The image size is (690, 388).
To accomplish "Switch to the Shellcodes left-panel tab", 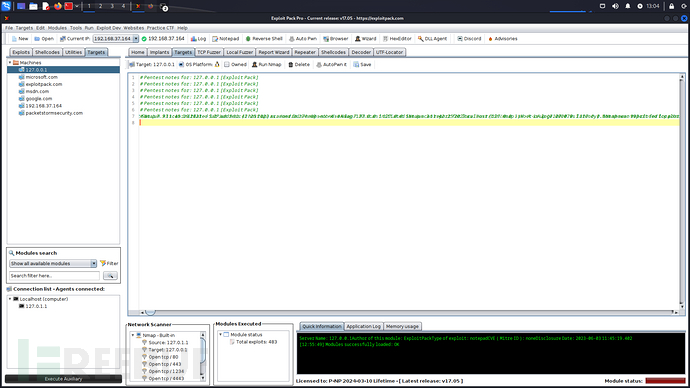I will [47, 52].
